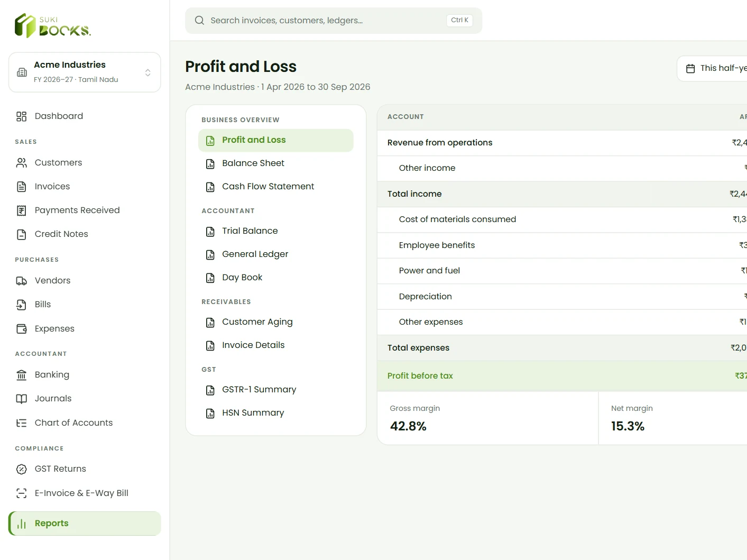Click the Ctrl K shortcut badge
Viewport: 747px width, 560px height.
point(459,20)
